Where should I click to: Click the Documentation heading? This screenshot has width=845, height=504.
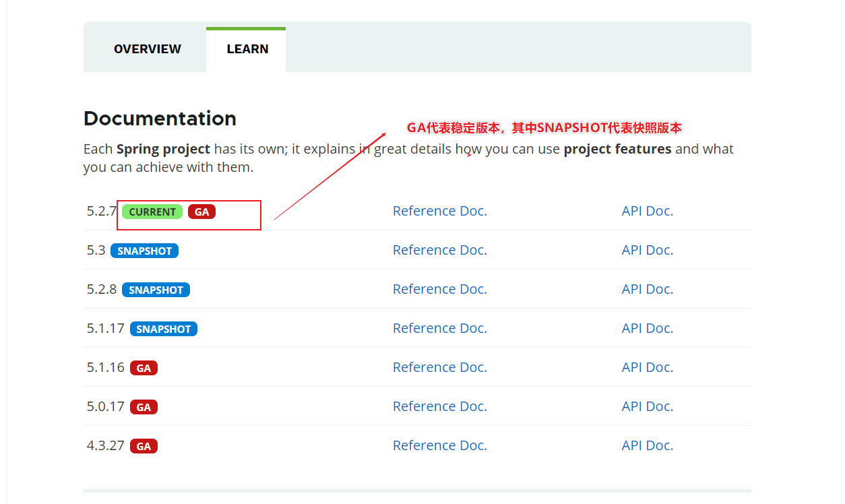pyautogui.click(x=160, y=119)
